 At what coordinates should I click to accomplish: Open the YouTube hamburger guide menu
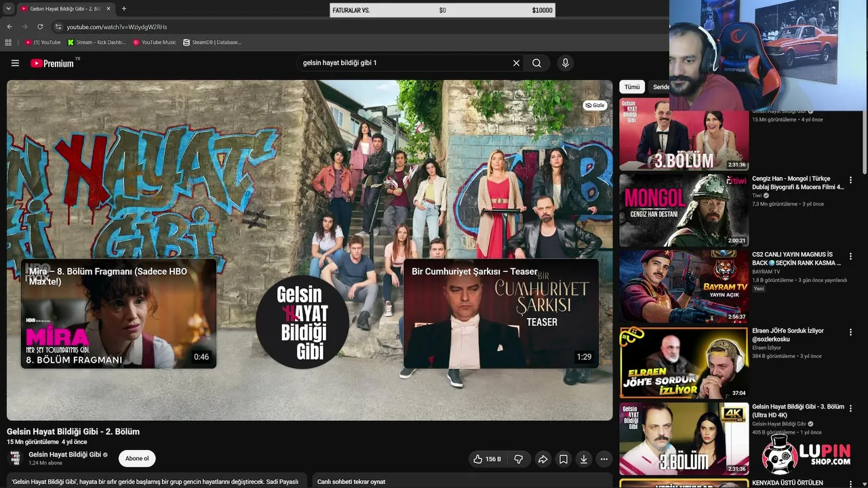pyautogui.click(x=15, y=63)
